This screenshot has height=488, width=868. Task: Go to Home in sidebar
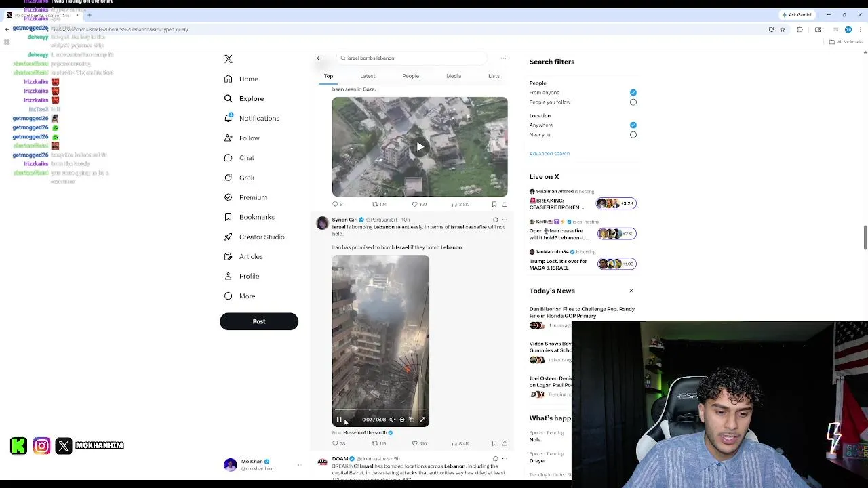[241, 79]
